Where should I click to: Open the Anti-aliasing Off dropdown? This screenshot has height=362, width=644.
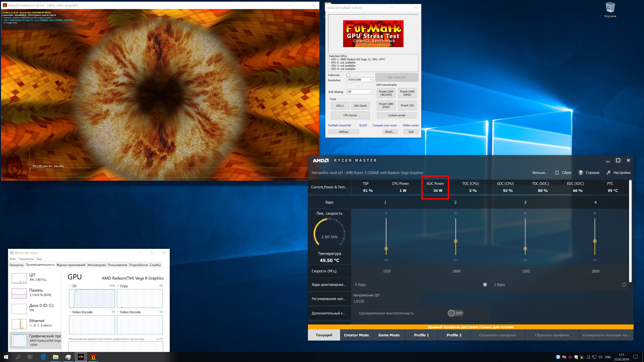coord(360,92)
